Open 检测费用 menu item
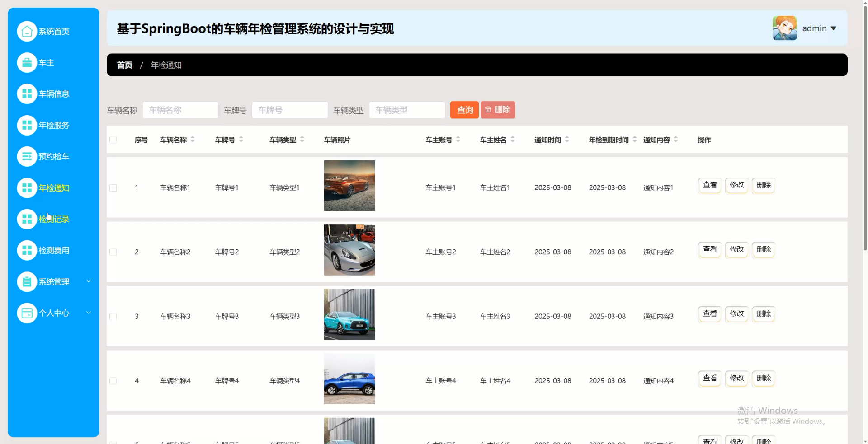Image resolution: width=868 pixels, height=444 pixels. click(54, 250)
